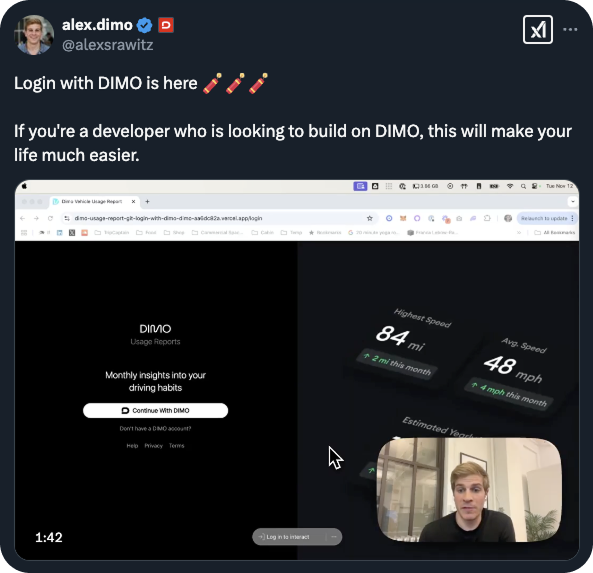
Task: Open a new tab with the plus icon
Action: (x=147, y=202)
